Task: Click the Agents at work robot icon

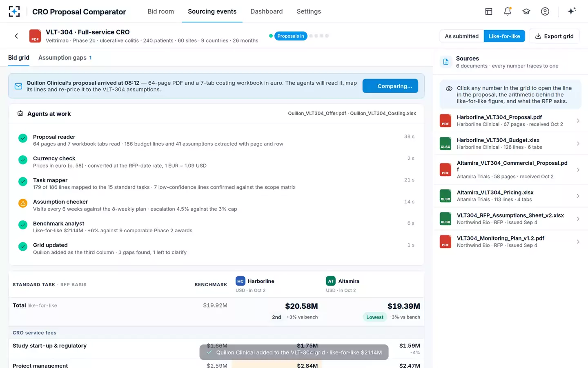Action: point(20,114)
